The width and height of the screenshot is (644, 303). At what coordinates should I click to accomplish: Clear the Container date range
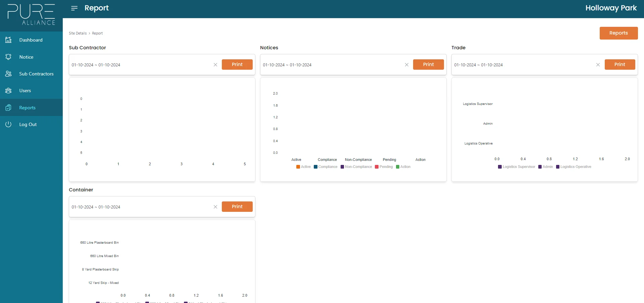click(x=215, y=207)
